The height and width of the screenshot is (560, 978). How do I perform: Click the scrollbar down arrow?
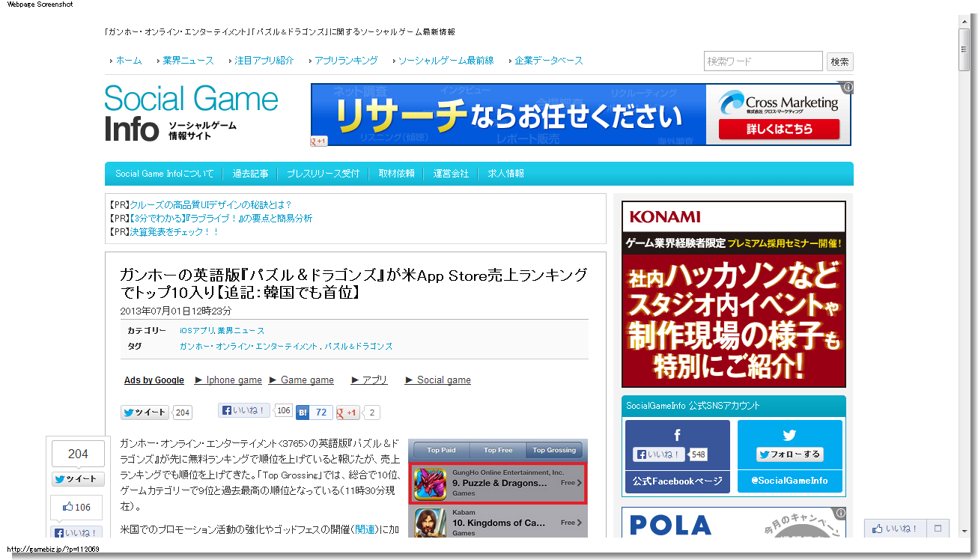[965, 530]
